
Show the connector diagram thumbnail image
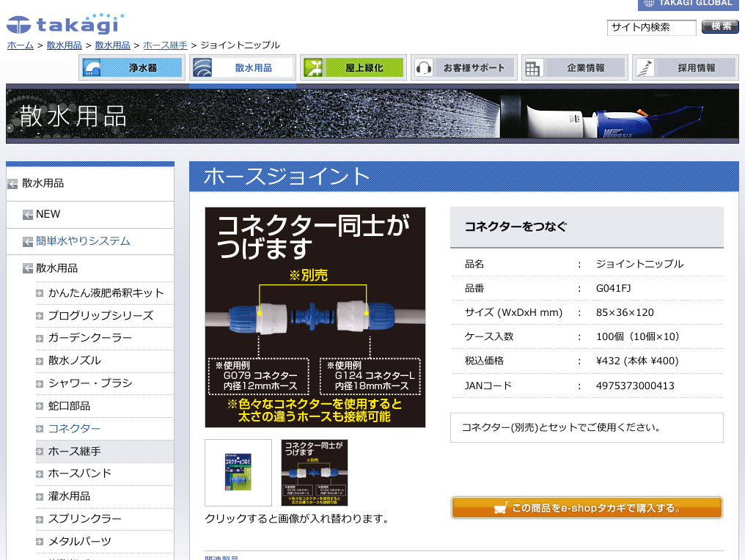(315, 473)
